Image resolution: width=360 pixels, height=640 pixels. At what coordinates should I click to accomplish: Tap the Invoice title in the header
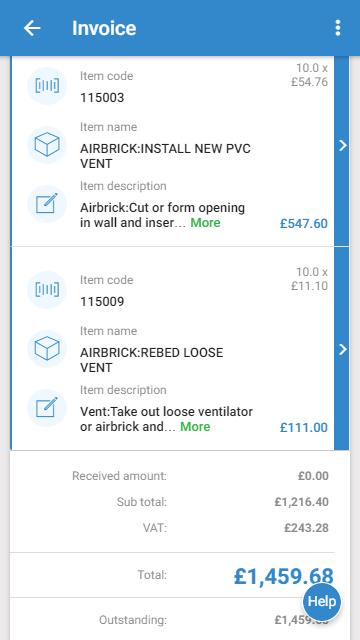pyautogui.click(x=104, y=28)
